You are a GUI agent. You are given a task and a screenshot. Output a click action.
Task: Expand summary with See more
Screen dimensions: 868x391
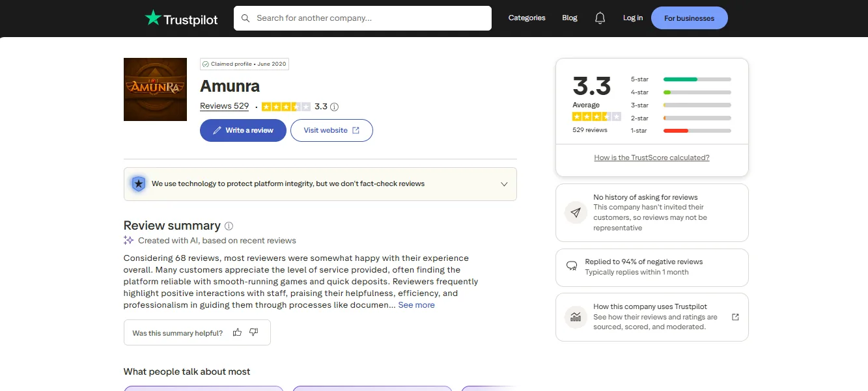point(416,305)
